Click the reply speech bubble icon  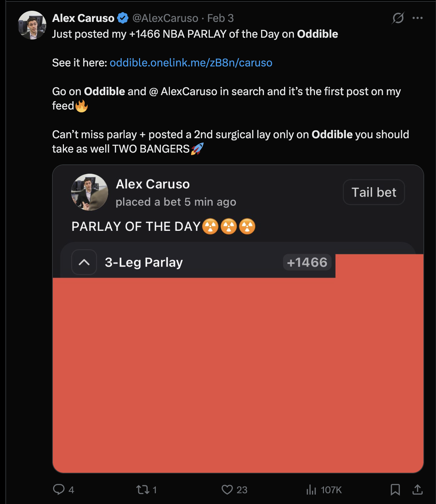coord(59,489)
